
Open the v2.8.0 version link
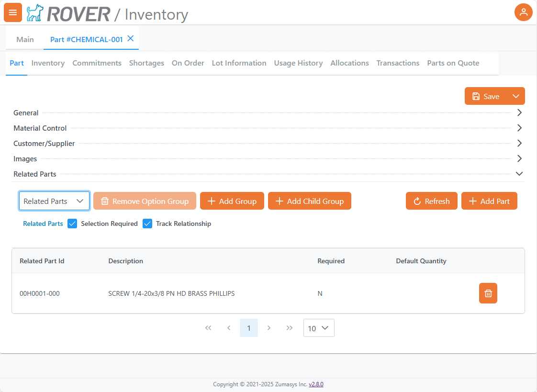click(316, 384)
